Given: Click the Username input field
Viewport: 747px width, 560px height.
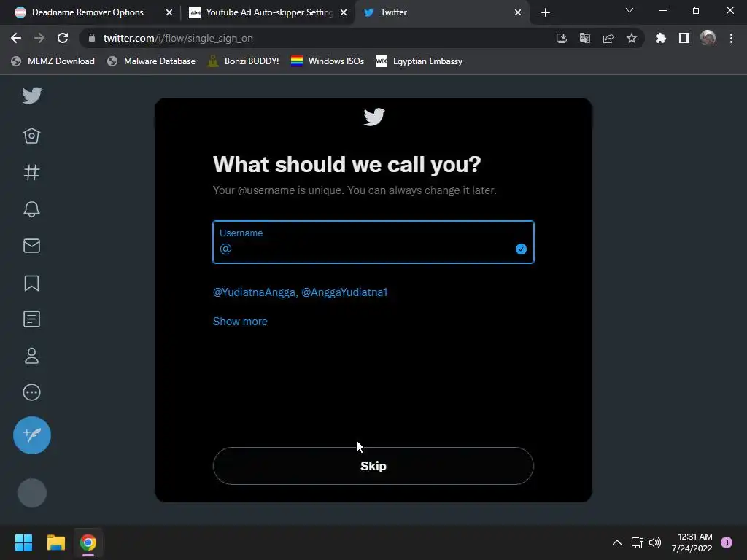Looking at the screenshot, I should (x=373, y=242).
